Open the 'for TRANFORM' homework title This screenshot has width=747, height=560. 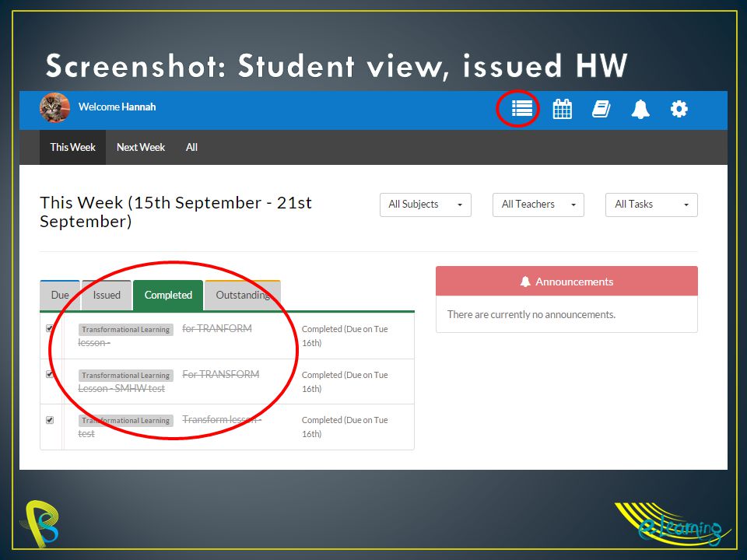[x=217, y=328]
